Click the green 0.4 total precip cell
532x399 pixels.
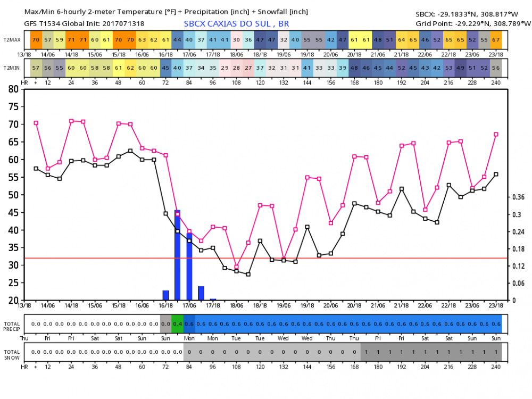pos(177,324)
